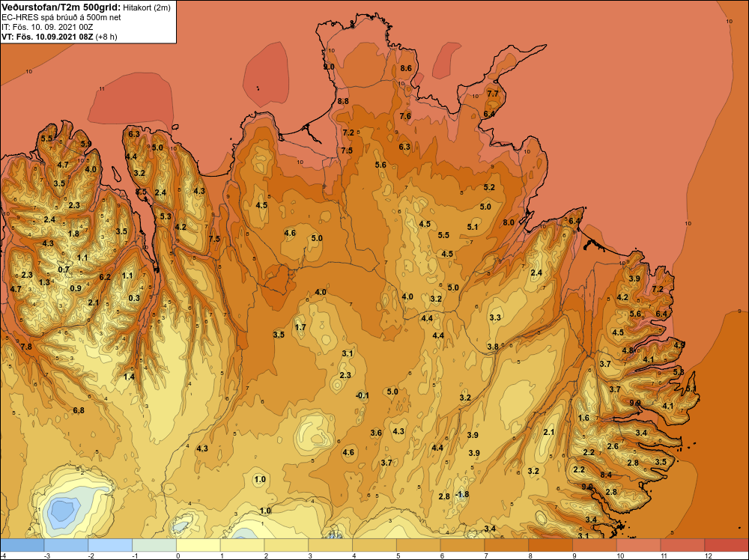The height and width of the screenshot is (560, 749).
Task: Click the '5.2' temperature value
Action: click(x=489, y=187)
